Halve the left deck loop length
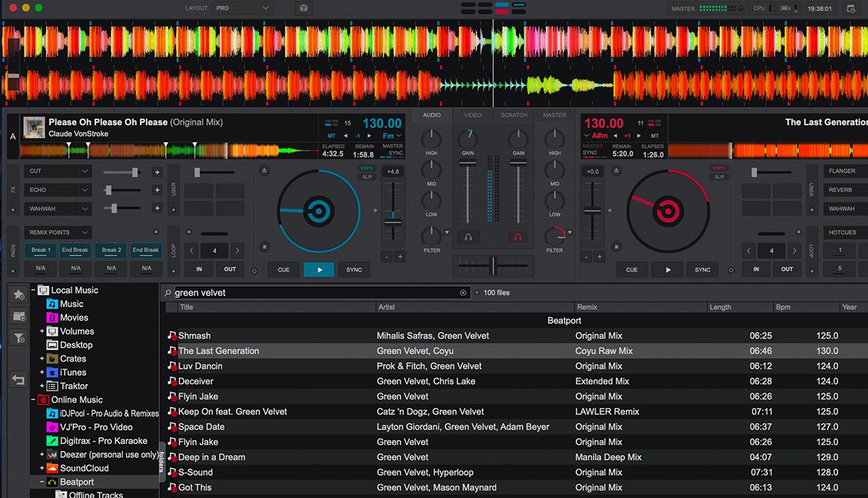Screen dimensions: 868x498 click(191, 251)
